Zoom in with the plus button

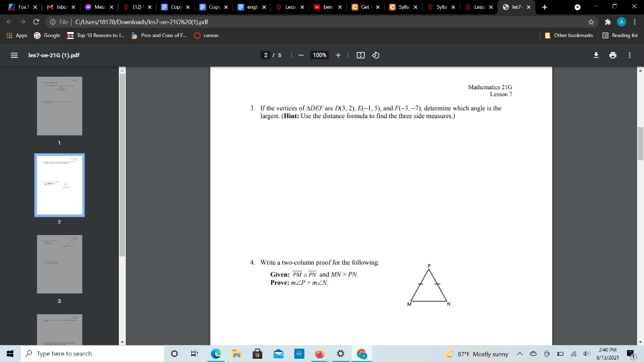(338, 55)
